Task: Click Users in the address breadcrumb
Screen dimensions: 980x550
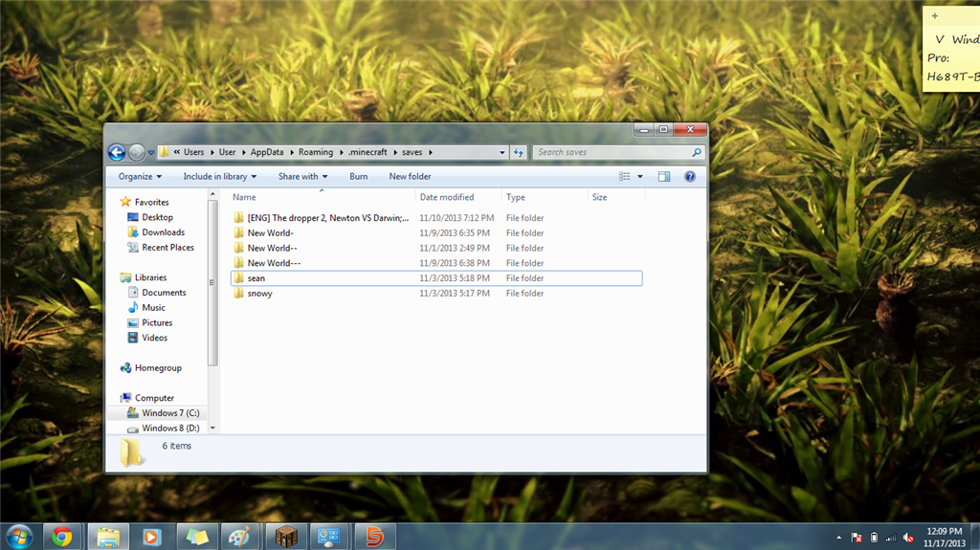Action: [193, 152]
